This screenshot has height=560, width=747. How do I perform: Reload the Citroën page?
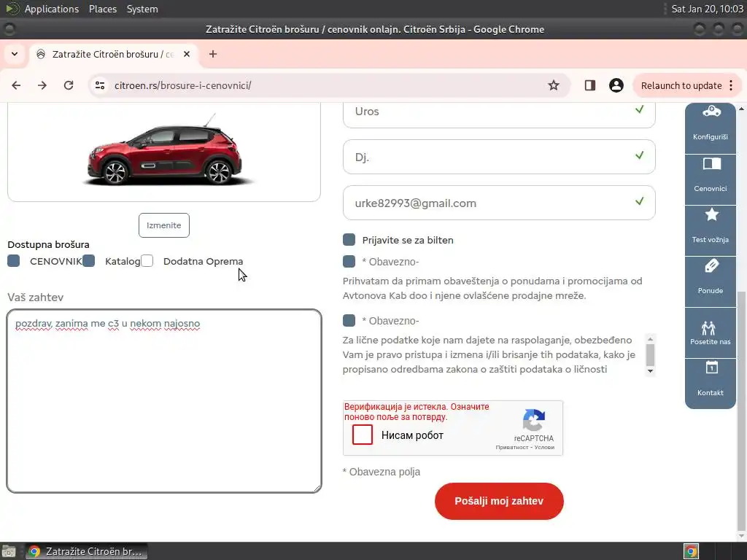[69, 85]
